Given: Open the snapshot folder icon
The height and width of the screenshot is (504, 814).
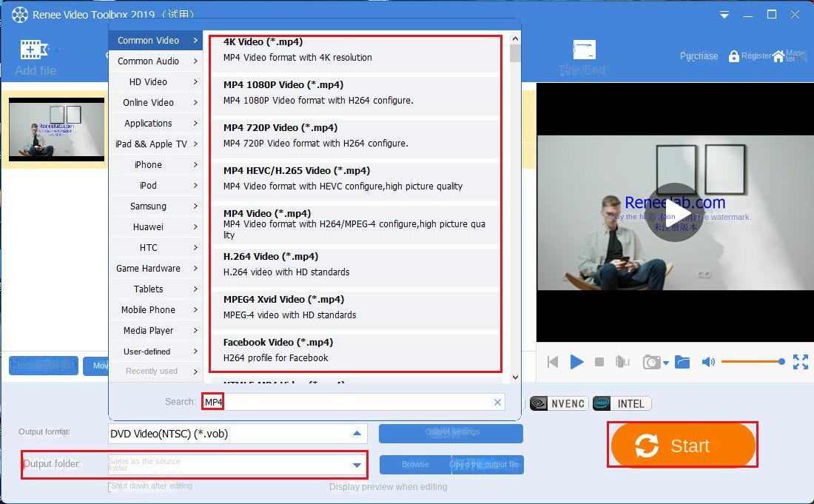Looking at the screenshot, I should (x=682, y=362).
